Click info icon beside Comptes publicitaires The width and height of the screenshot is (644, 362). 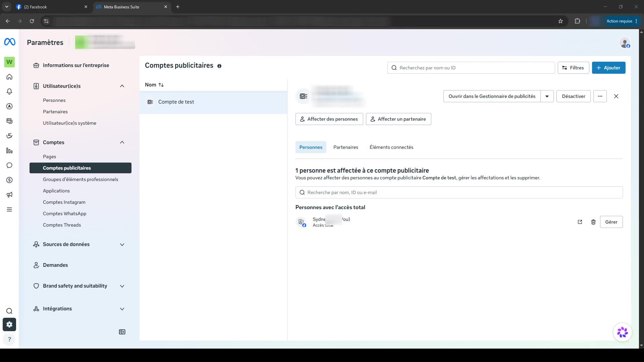point(219,66)
